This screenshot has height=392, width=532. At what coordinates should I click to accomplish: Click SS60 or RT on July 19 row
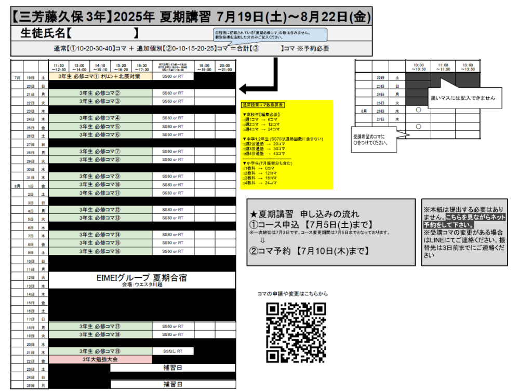click(172, 76)
